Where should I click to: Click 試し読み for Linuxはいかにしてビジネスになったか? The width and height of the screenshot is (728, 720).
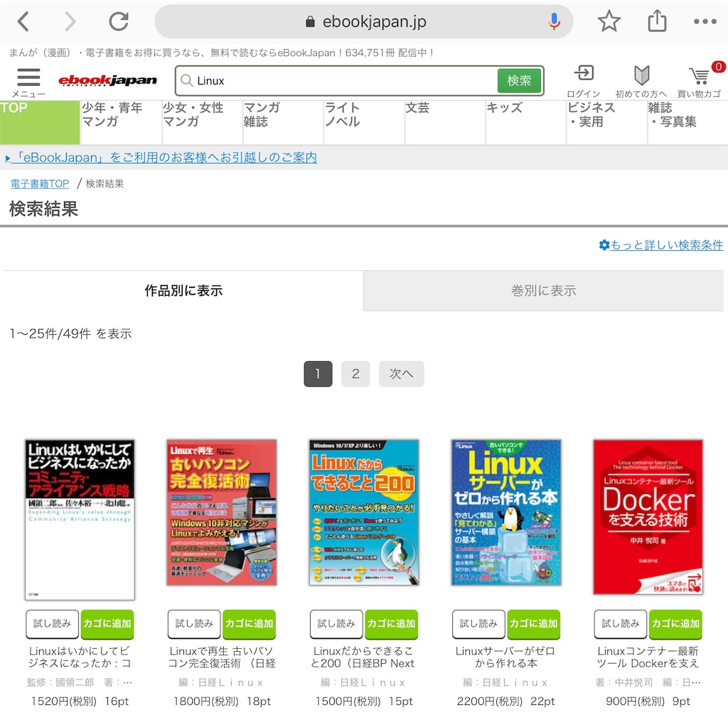click(53, 624)
